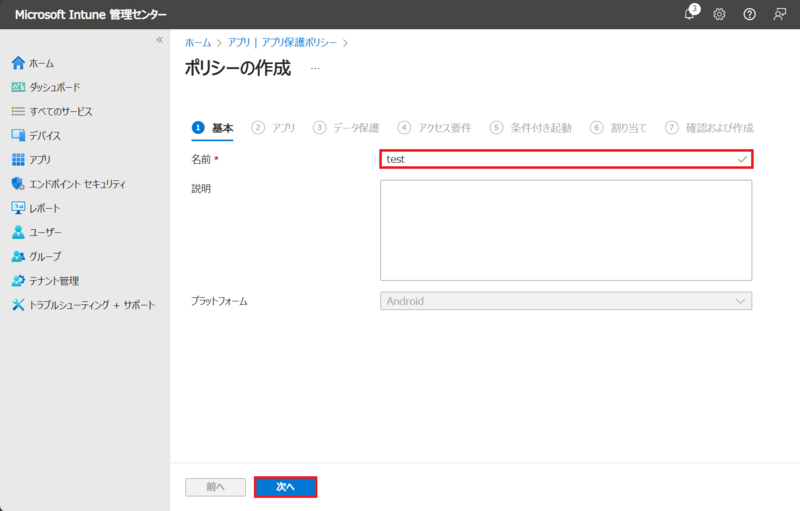The height and width of the screenshot is (511, 800).
Task: Select the 条件付き起動 step tab
Action: tap(531, 127)
